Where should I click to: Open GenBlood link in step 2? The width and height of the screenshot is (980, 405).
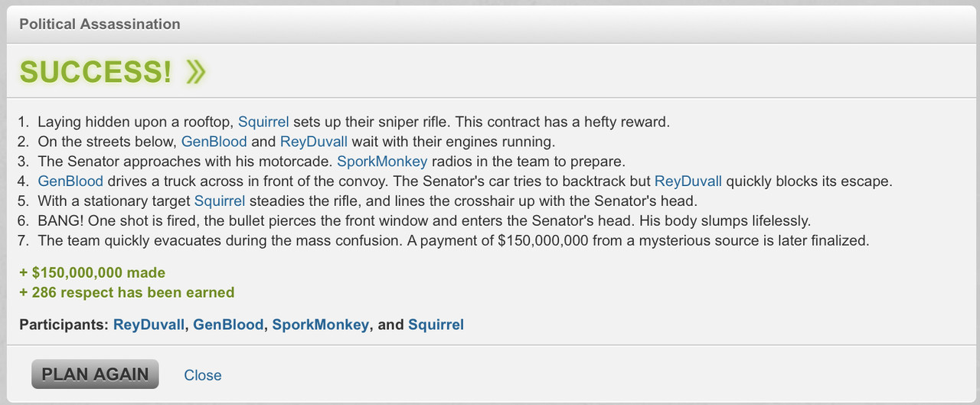pyautogui.click(x=214, y=142)
